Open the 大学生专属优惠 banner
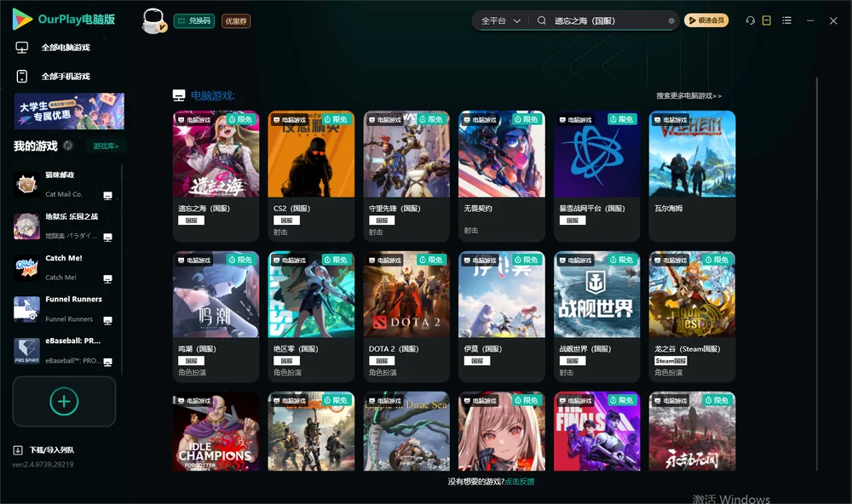The height and width of the screenshot is (504, 852). click(69, 112)
